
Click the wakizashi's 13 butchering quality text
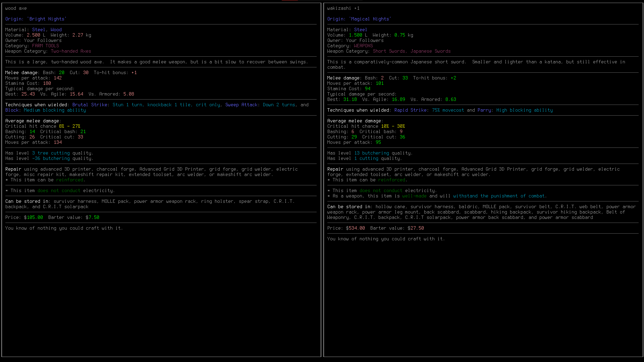click(372, 153)
